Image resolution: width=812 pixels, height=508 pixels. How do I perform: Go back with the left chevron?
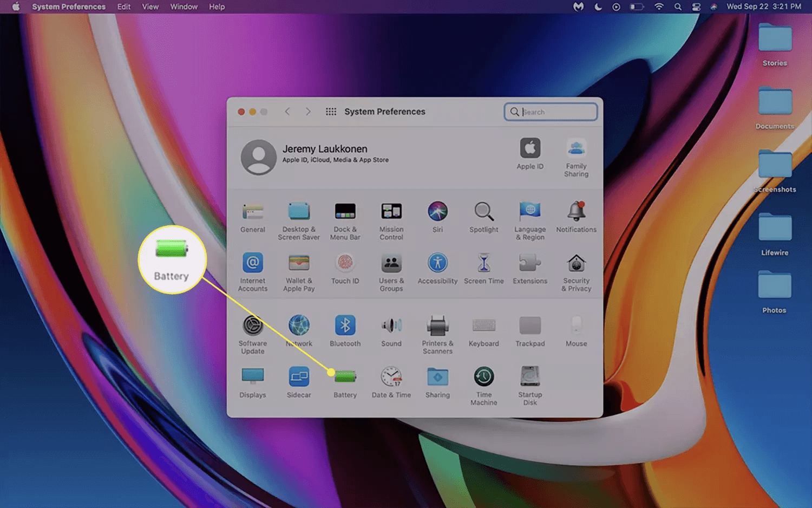pyautogui.click(x=287, y=112)
